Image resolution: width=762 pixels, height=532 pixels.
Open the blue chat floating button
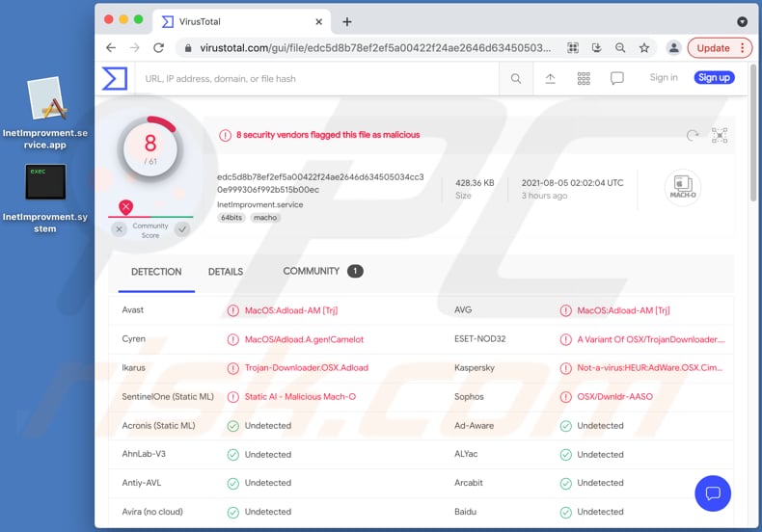click(713, 493)
